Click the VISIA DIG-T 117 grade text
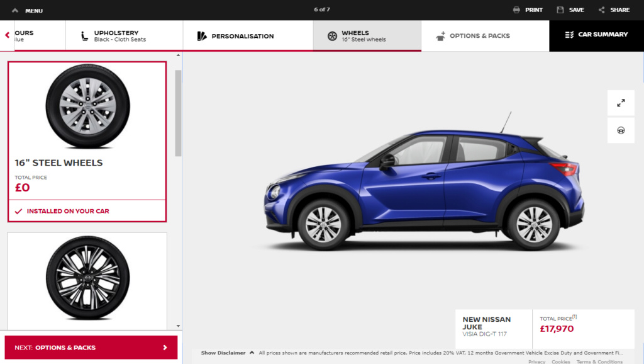 tap(485, 334)
